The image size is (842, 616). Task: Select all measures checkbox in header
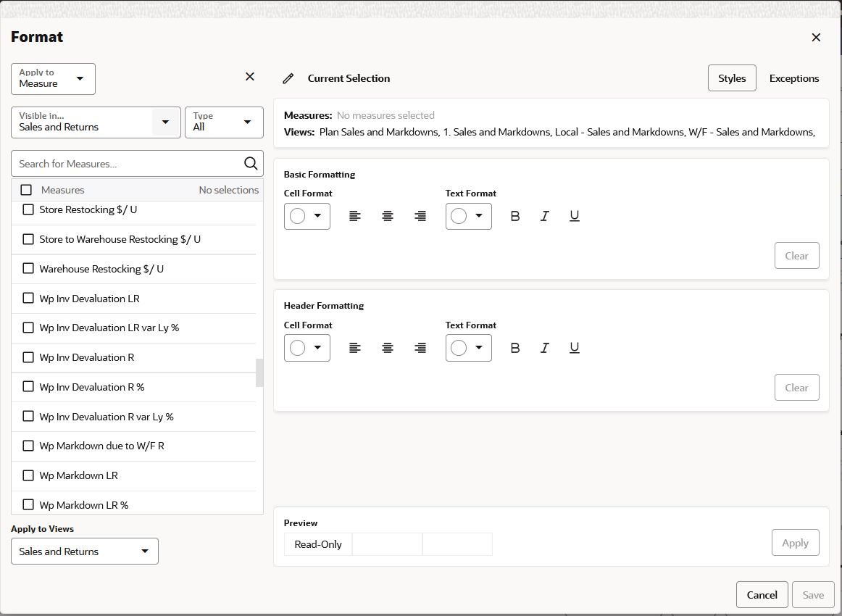(x=26, y=190)
